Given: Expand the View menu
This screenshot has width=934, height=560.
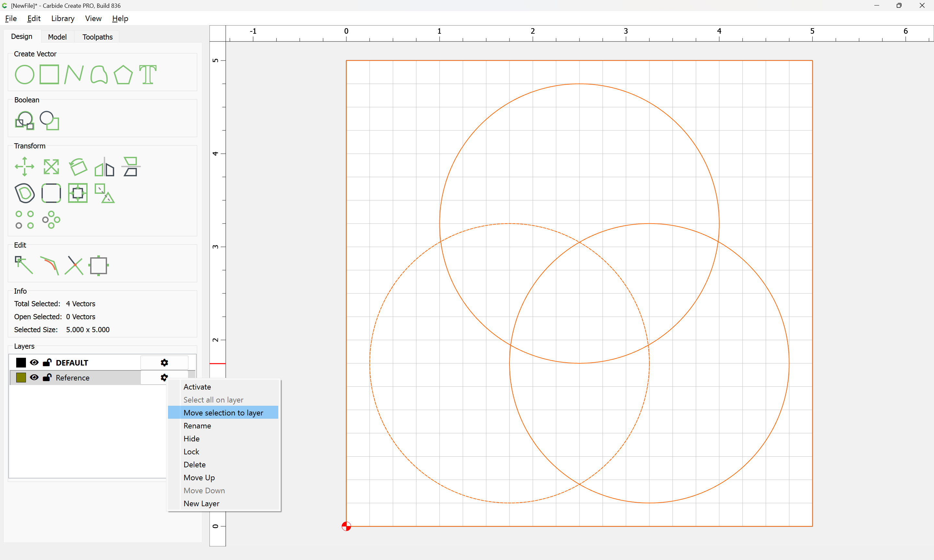Looking at the screenshot, I should (93, 18).
